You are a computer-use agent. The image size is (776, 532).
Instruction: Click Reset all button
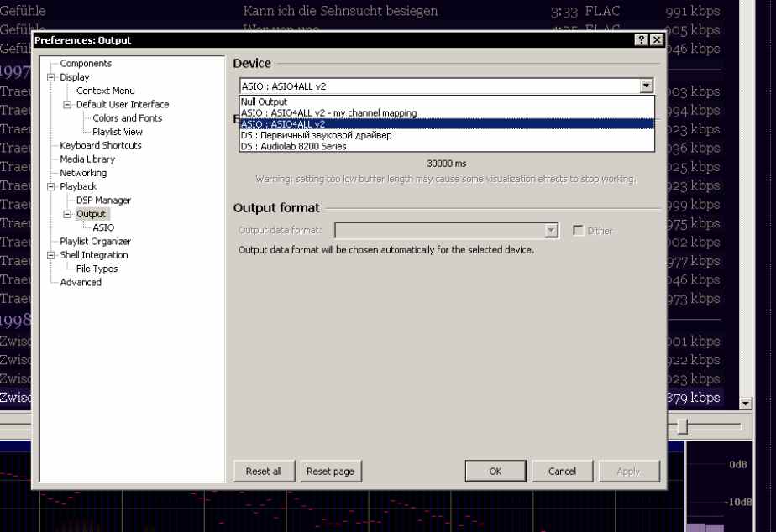click(264, 472)
